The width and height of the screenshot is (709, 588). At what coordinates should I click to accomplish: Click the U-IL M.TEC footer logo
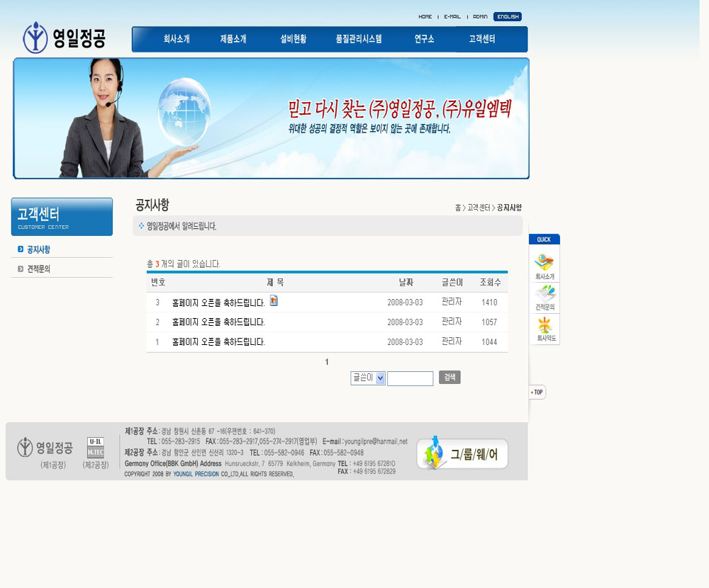96,448
